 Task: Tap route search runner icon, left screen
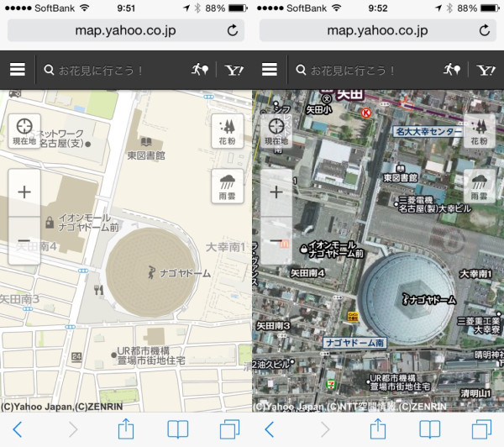200,70
